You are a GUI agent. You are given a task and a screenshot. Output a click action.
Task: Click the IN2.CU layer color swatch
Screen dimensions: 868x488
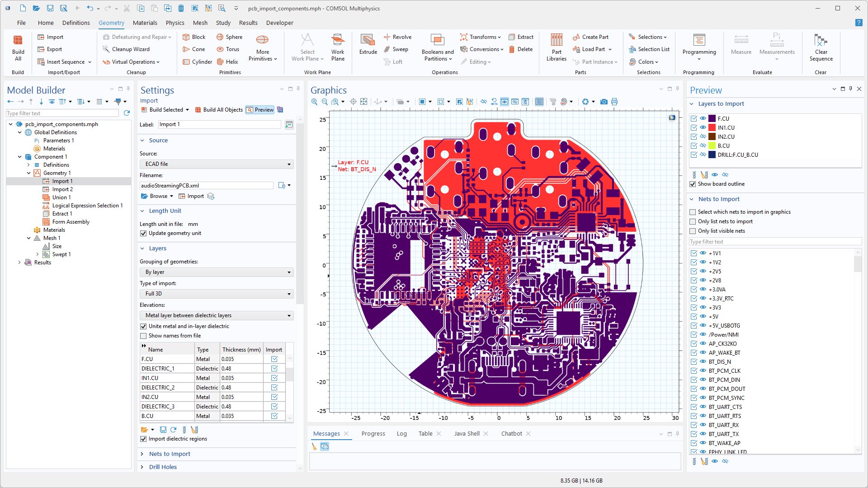tap(712, 136)
